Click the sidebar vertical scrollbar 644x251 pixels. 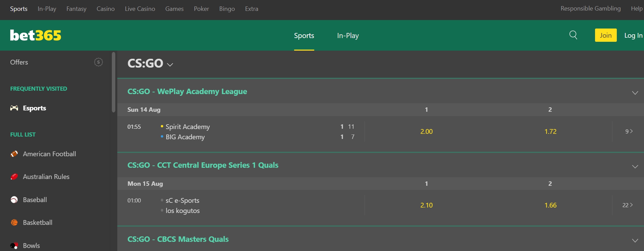pos(114,82)
